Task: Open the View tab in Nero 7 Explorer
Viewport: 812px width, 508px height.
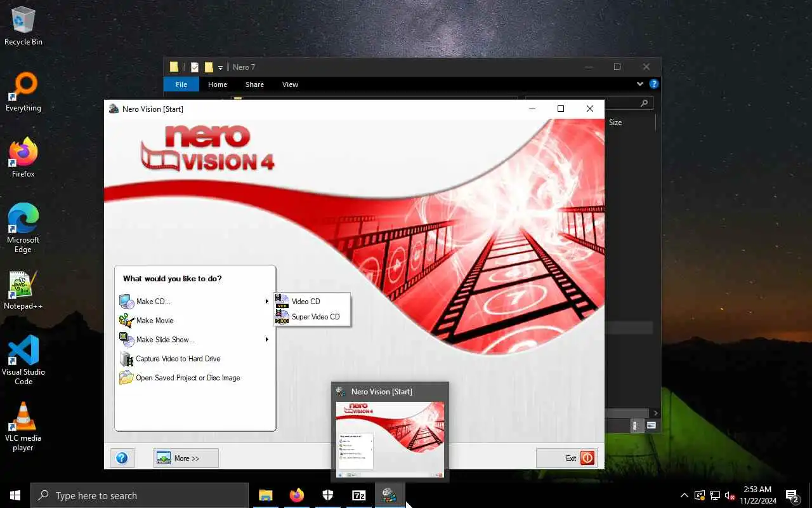Action: pos(290,84)
